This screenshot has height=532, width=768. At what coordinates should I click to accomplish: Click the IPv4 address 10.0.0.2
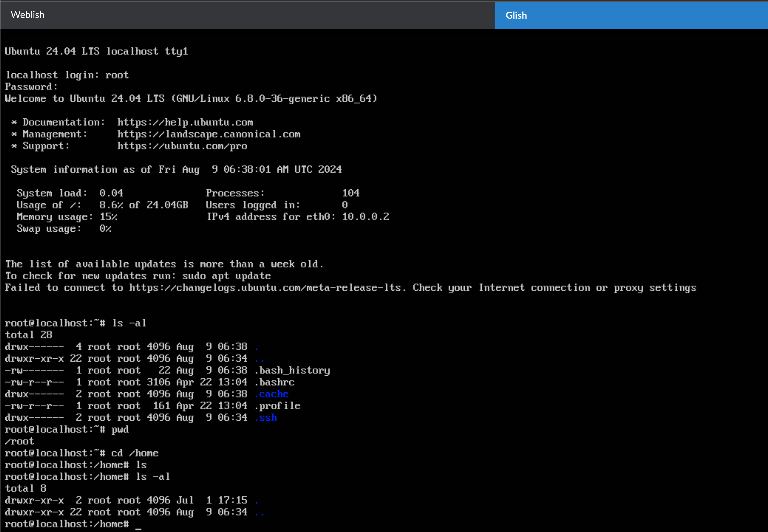click(365, 217)
